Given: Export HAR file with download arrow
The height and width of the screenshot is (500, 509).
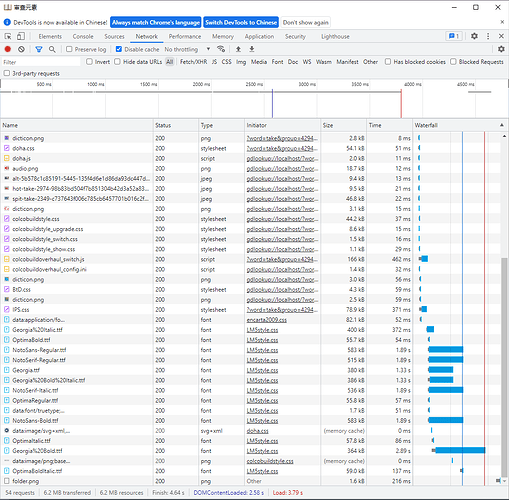Looking at the screenshot, I should [x=252, y=49].
